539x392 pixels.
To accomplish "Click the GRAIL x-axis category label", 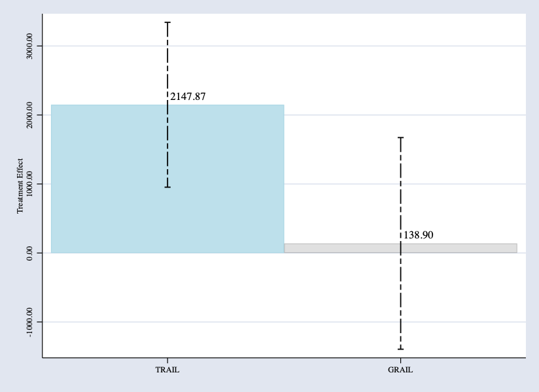I will pyautogui.click(x=400, y=370).
